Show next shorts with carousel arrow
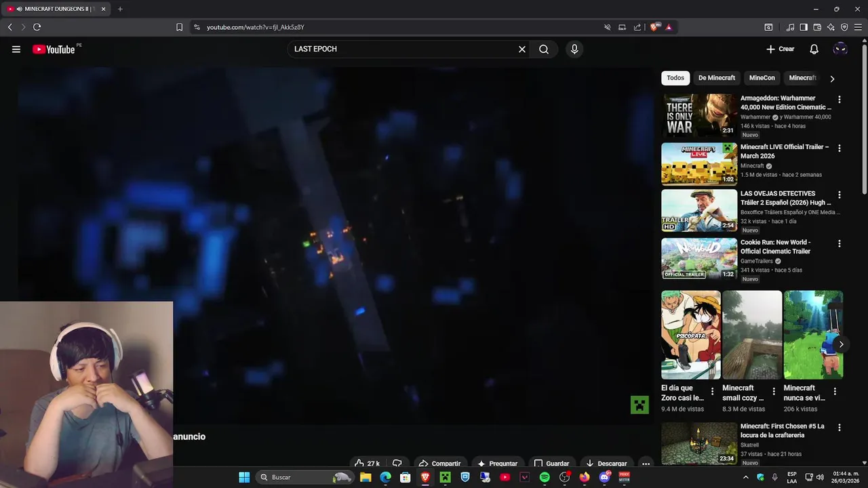The image size is (868, 488). [x=841, y=344]
